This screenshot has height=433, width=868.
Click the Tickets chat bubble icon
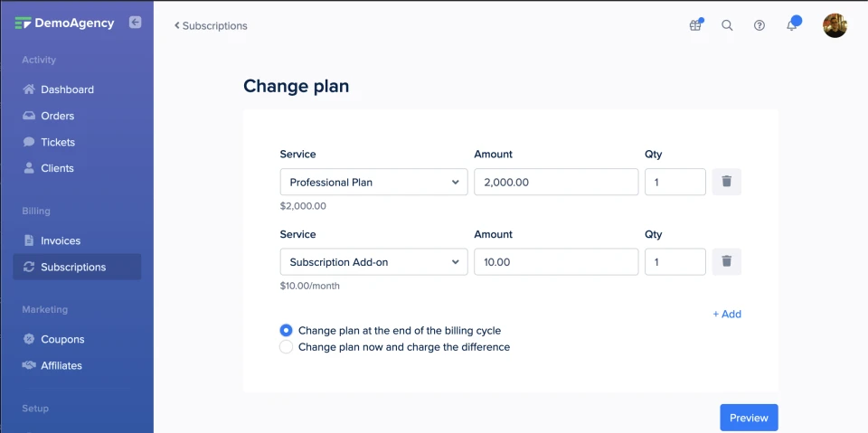[29, 142]
